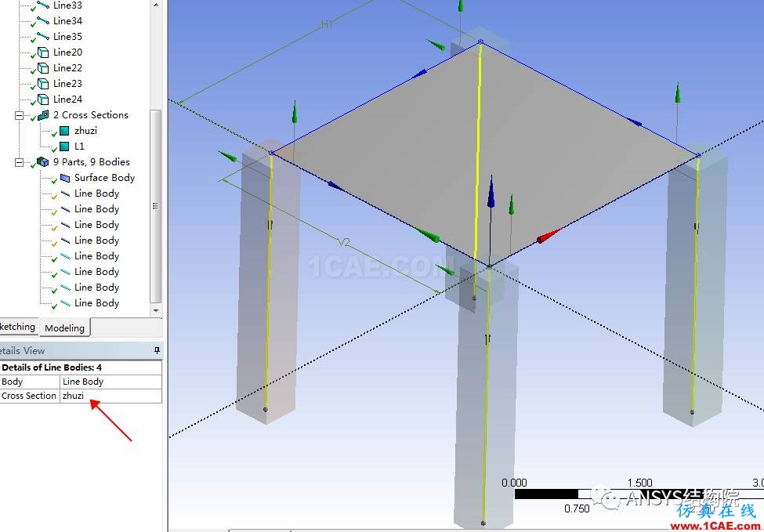Click the Cross Section property label
764x532 pixels.
pyautogui.click(x=29, y=396)
